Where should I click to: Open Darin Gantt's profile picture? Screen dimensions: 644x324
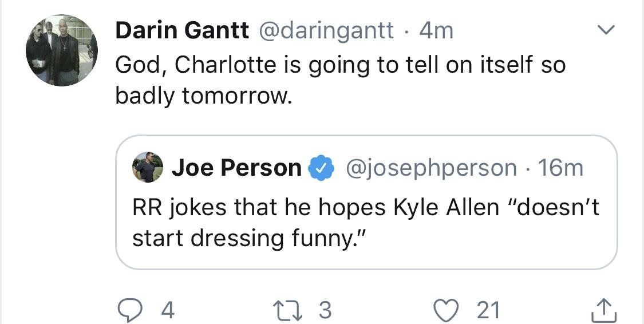click(62, 50)
